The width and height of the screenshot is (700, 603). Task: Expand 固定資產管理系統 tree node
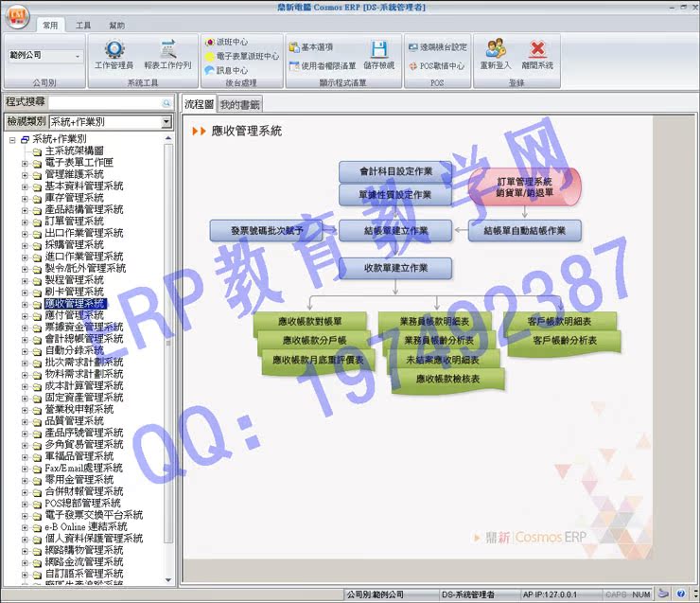(x=25, y=398)
